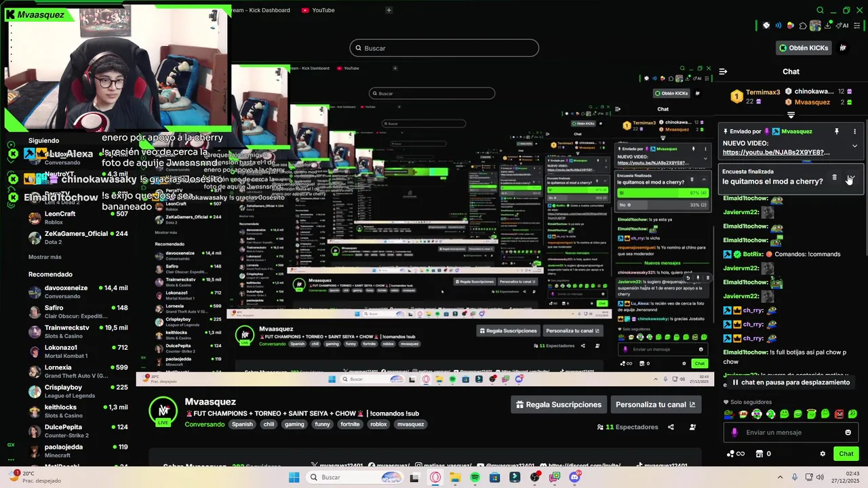This screenshot has height=488, width=868.
Task: Open the Opera GX taskbar icon
Action: pyautogui.click(x=435, y=478)
